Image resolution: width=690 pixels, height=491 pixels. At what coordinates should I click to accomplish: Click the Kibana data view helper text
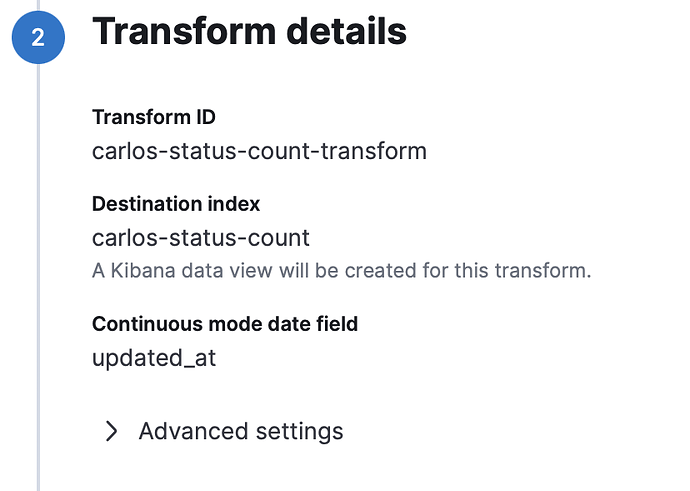pyautogui.click(x=341, y=270)
